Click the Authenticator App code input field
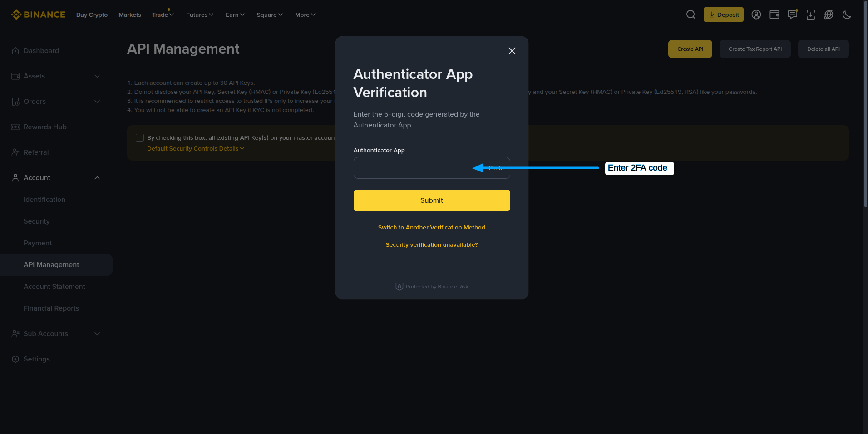The height and width of the screenshot is (434, 868). pos(432,168)
